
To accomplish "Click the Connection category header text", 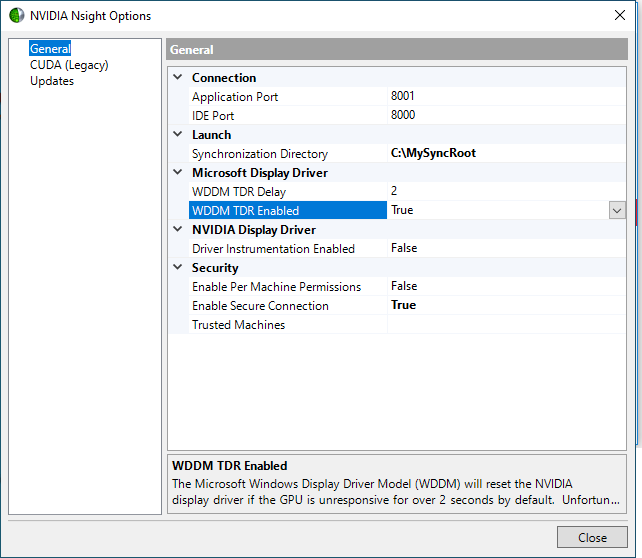I will tap(224, 77).
